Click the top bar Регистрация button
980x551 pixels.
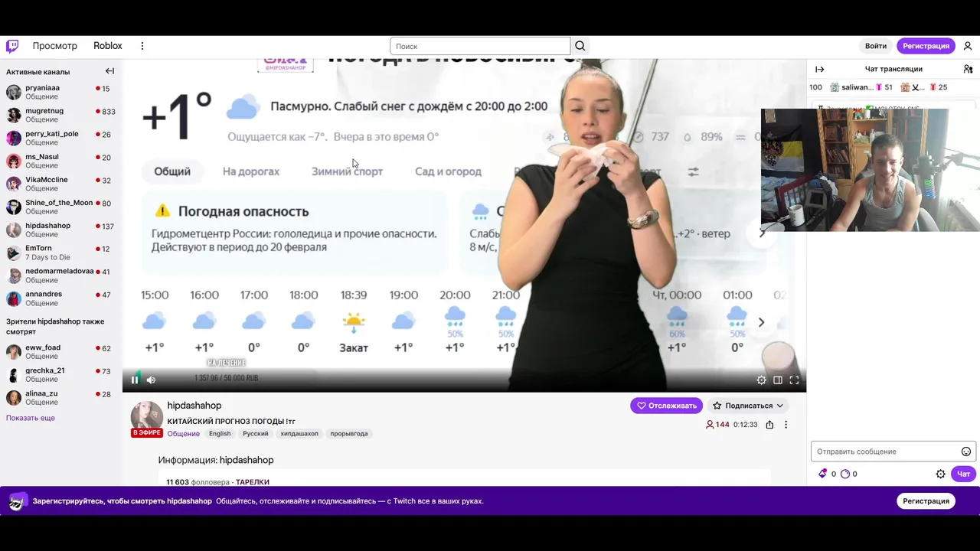click(x=926, y=46)
